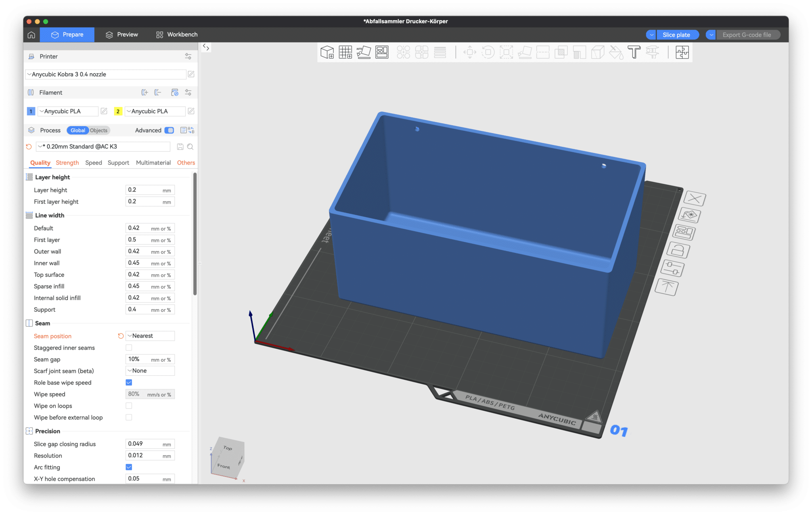
Task: Open the plate settings sliders icon
Action: (672, 268)
